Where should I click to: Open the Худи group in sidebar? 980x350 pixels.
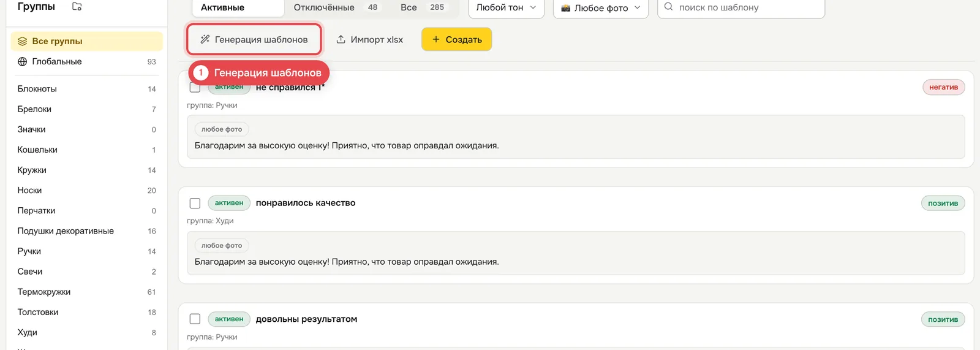click(87, 332)
